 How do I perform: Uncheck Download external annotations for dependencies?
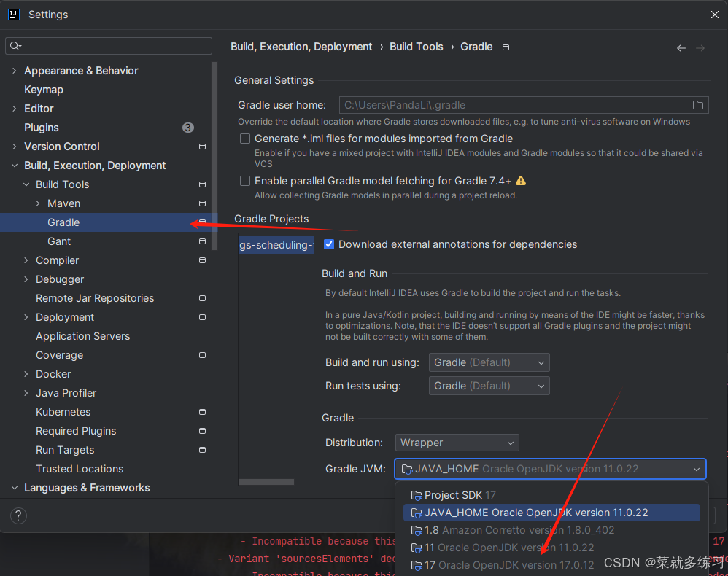(x=329, y=244)
